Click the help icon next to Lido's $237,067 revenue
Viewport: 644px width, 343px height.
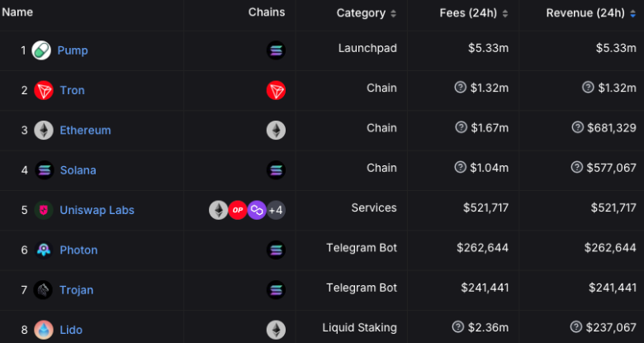576,327
